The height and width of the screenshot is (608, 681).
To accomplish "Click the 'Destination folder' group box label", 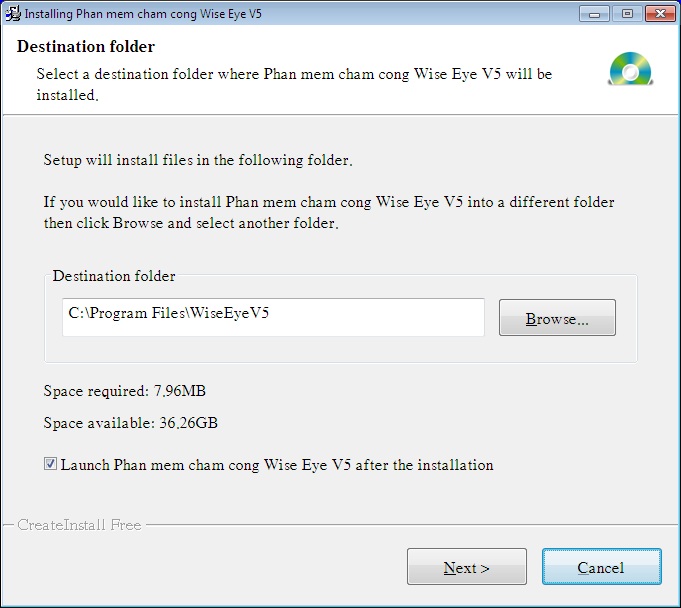I will click(x=114, y=276).
